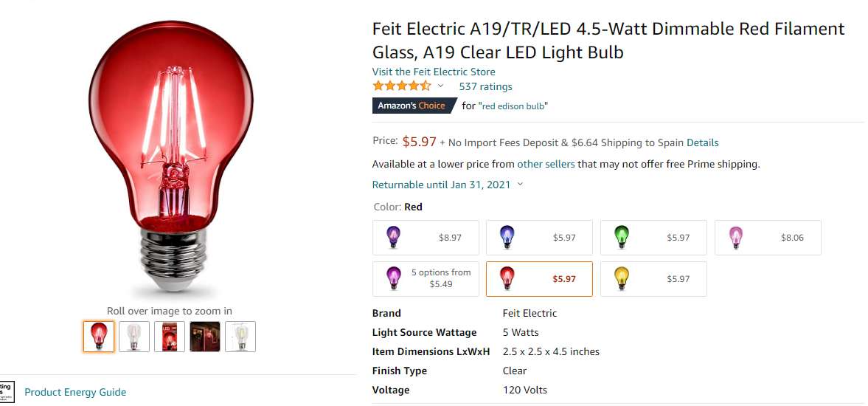Choose the purple bulb priced $8.97
The width and height of the screenshot is (868, 406).
pos(426,238)
